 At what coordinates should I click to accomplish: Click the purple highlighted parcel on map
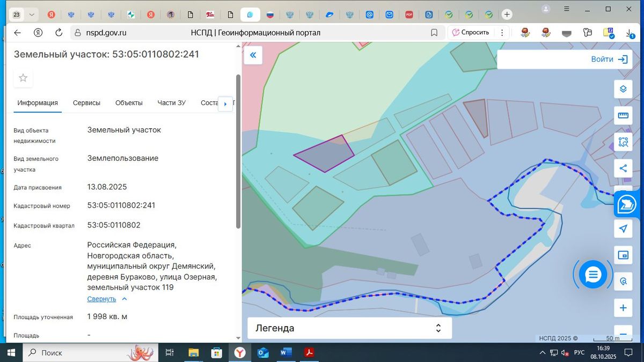[325, 154]
